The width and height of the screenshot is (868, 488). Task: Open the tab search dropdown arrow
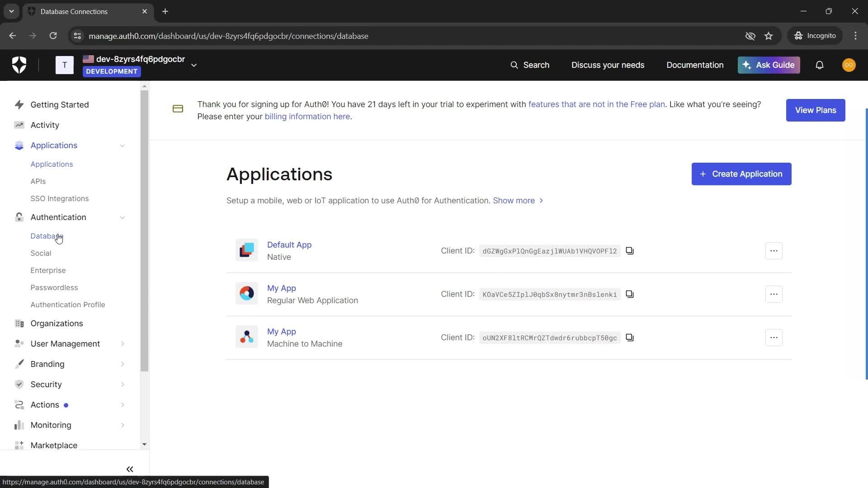pyautogui.click(x=11, y=11)
